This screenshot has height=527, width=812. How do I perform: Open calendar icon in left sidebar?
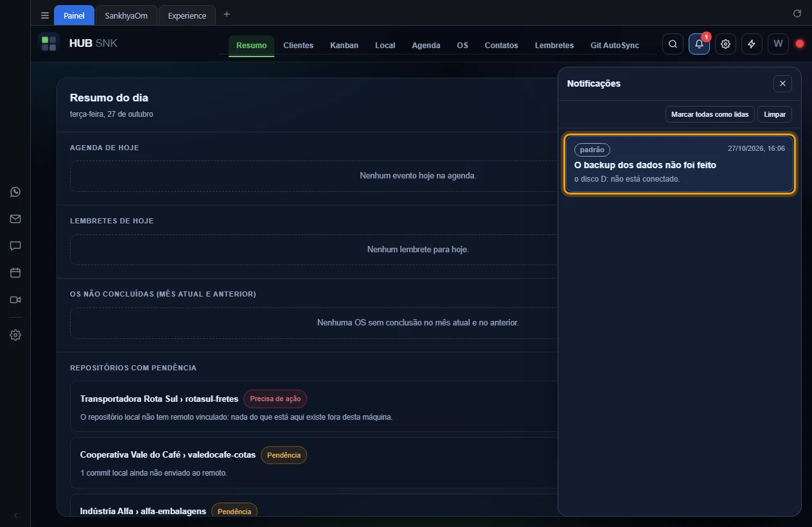pos(15,273)
